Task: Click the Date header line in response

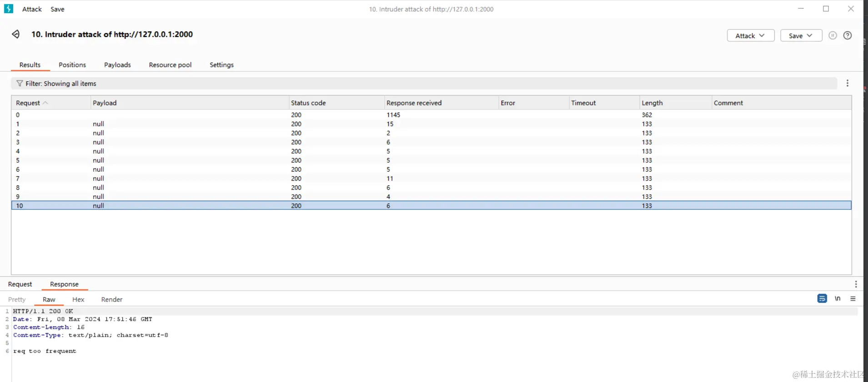Action: click(x=83, y=319)
